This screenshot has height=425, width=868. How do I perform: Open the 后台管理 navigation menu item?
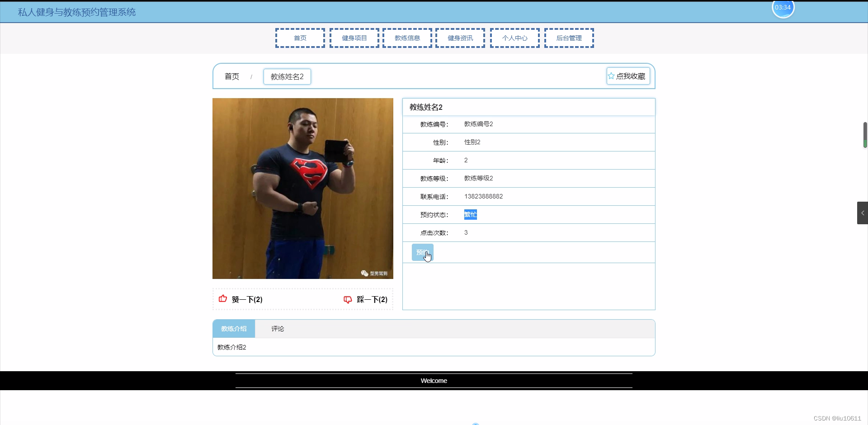click(569, 38)
